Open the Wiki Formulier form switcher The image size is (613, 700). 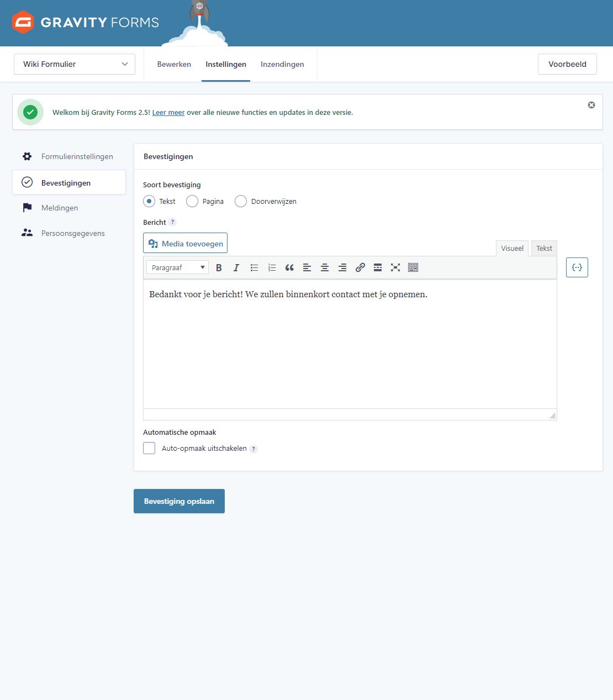tap(75, 64)
